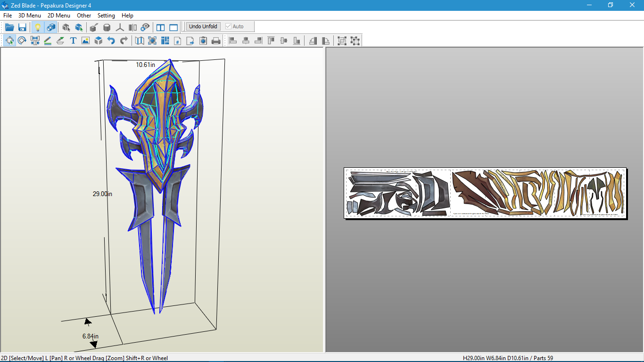Open the Setting menu

coord(106,16)
